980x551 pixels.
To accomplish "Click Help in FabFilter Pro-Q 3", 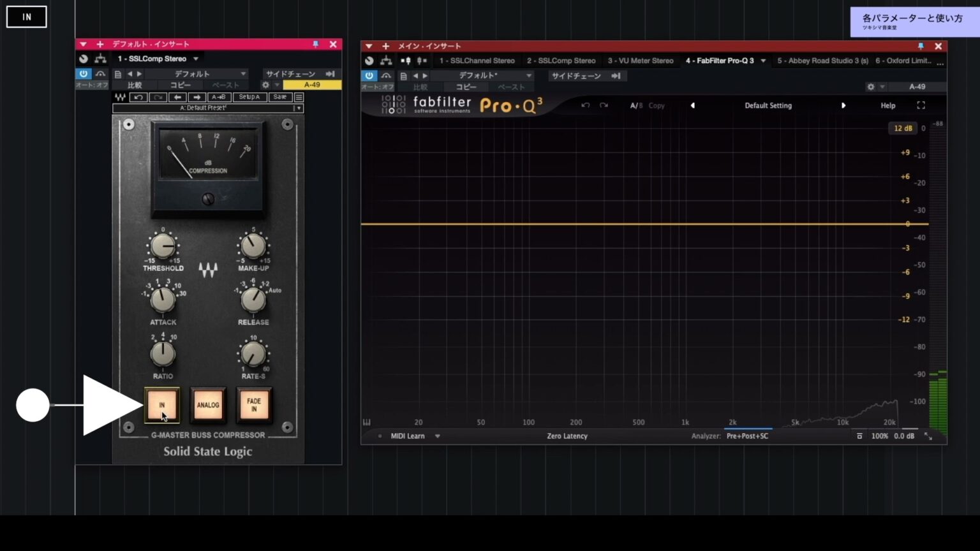I will pyautogui.click(x=887, y=105).
